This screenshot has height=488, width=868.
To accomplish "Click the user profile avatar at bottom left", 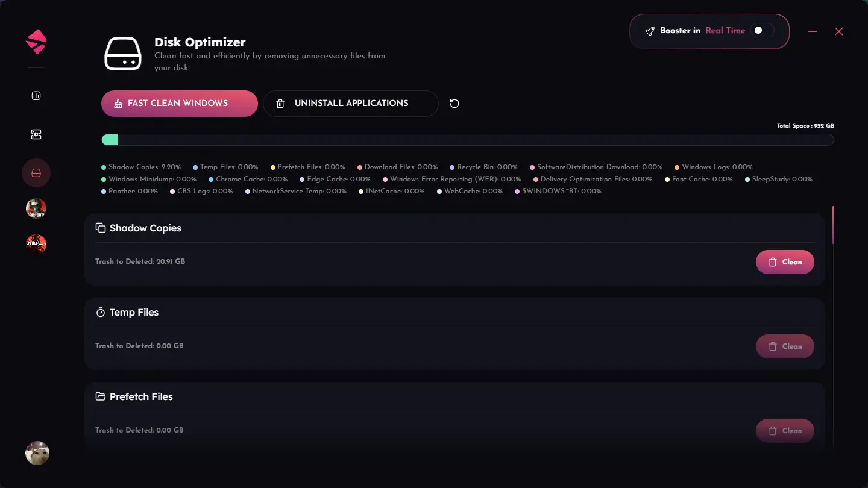I will [37, 453].
